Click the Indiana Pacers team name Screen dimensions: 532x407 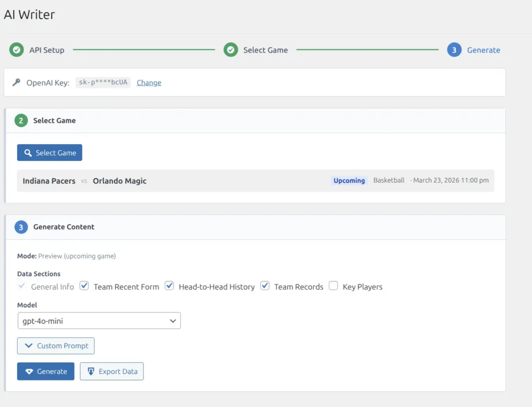(x=49, y=181)
